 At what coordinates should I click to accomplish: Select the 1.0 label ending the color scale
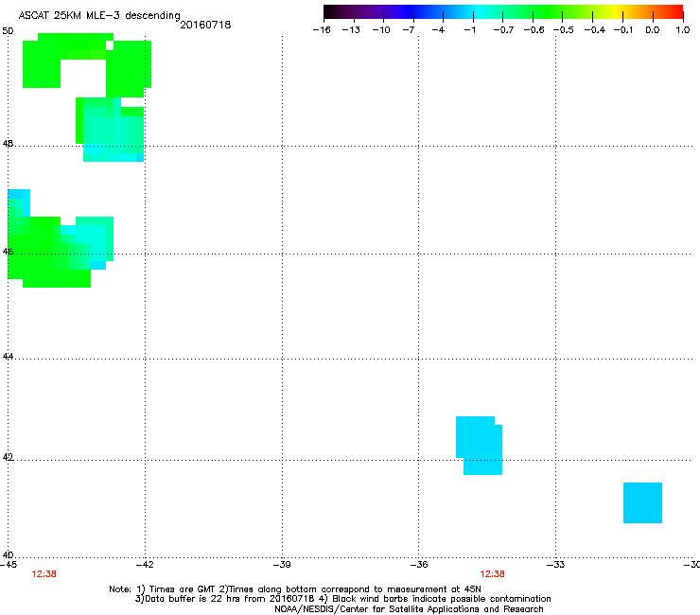(683, 30)
